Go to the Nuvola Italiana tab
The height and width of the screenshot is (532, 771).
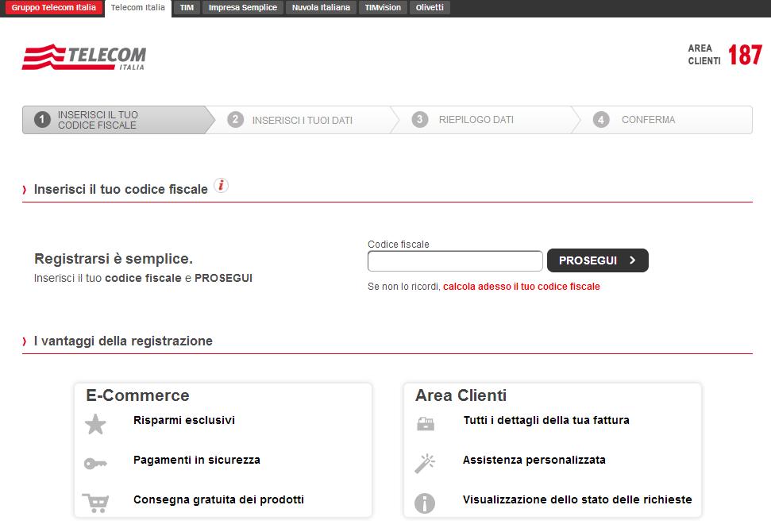click(321, 7)
